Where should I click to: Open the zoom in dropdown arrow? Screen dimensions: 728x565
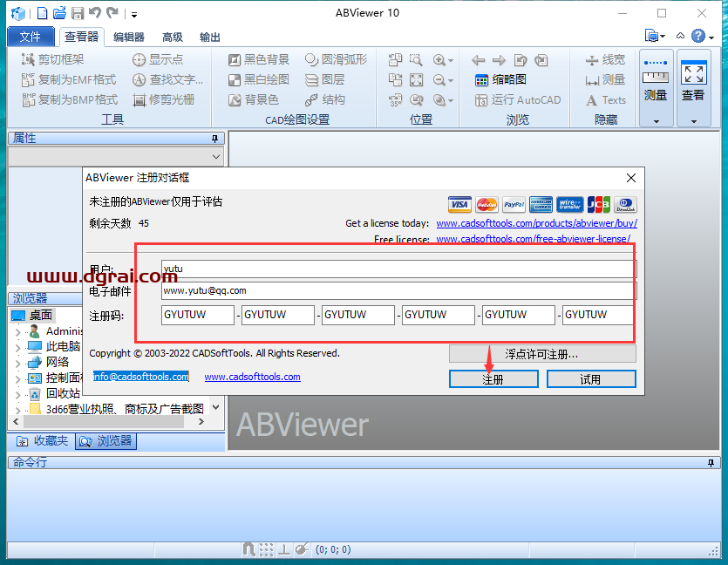click(x=451, y=61)
